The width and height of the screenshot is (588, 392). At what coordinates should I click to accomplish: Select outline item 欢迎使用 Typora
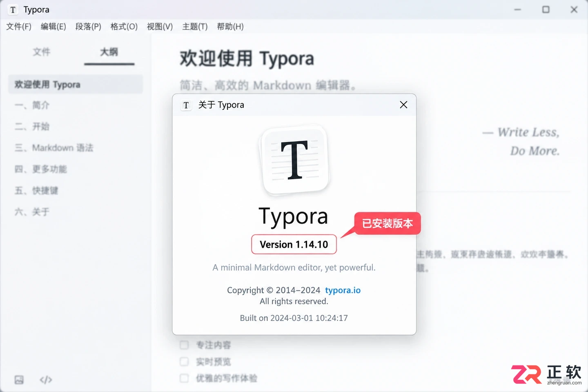[76, 85]
